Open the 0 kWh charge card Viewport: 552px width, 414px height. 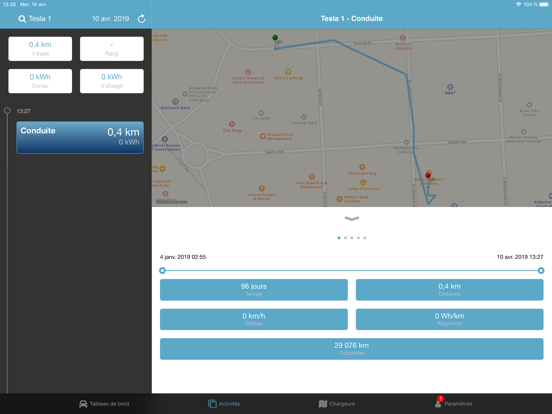(x=112, y=81)
